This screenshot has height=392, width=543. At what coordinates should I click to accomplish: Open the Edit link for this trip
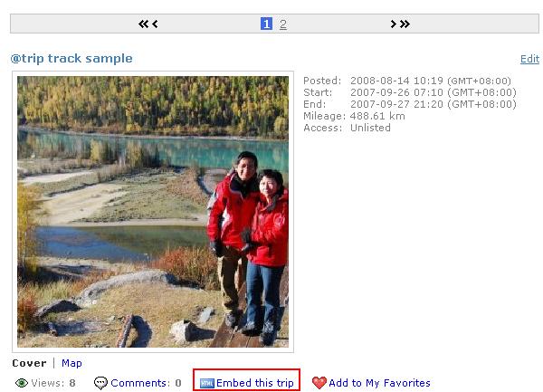point(529,59)
